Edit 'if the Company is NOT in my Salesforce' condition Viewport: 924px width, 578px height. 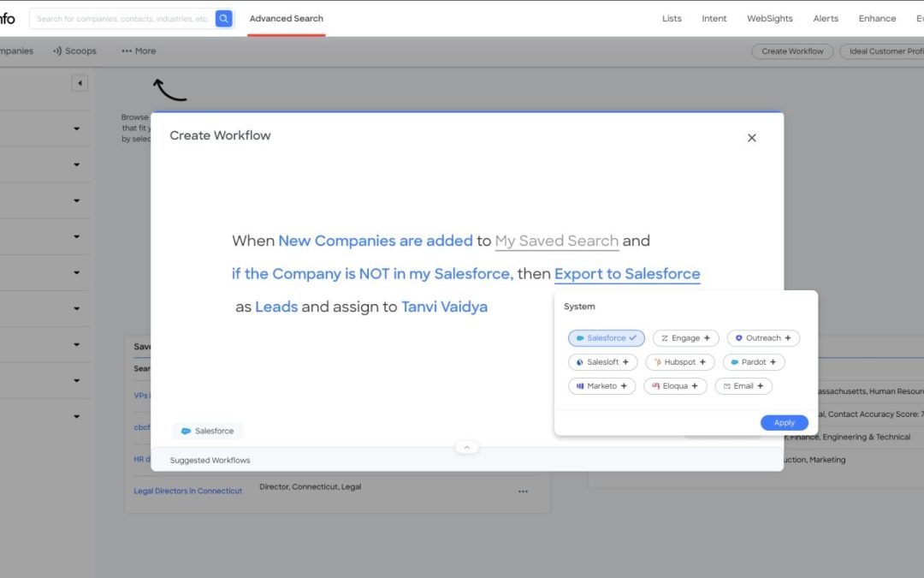point(370,274)
